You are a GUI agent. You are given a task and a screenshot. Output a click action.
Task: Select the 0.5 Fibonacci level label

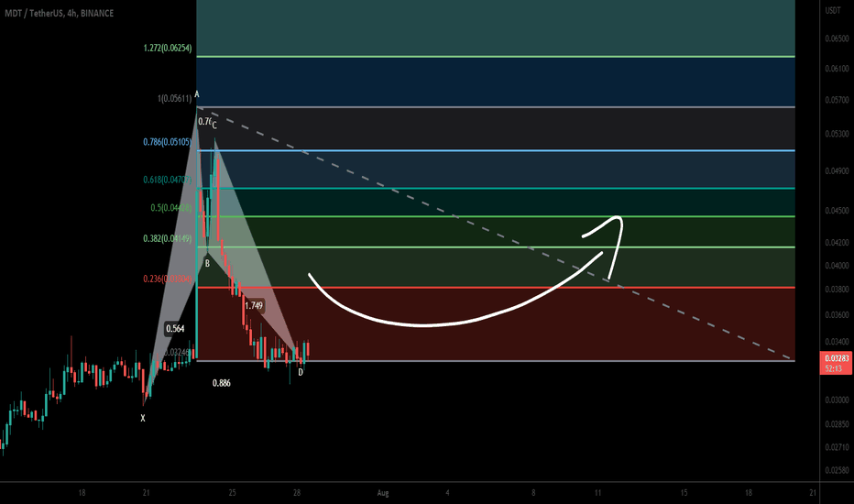point(171,208)
